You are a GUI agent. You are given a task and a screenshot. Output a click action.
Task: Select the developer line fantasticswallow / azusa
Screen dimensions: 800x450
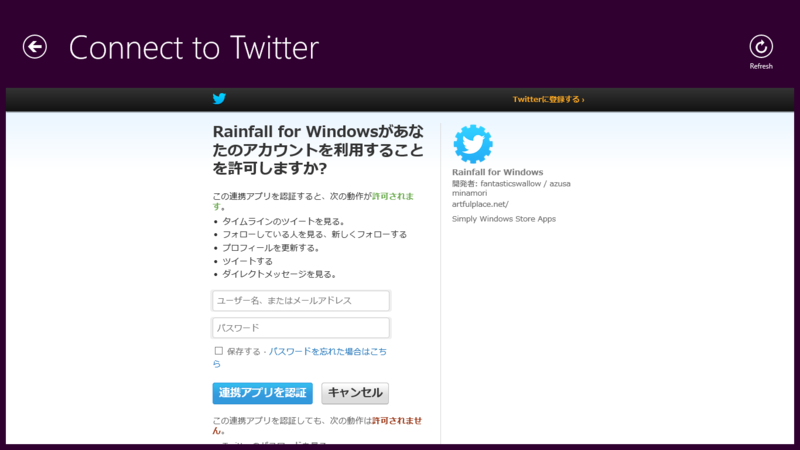click(x=511, y=188)
